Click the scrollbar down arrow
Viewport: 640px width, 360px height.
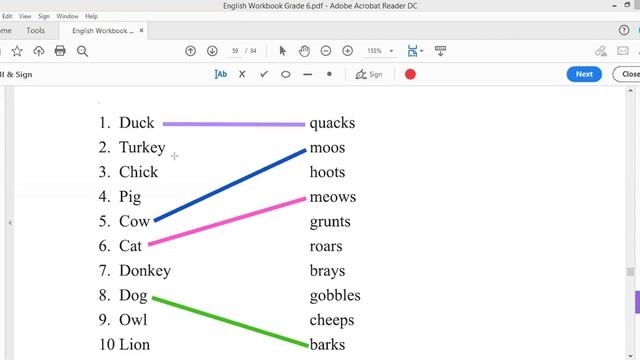tap(631, 356)
